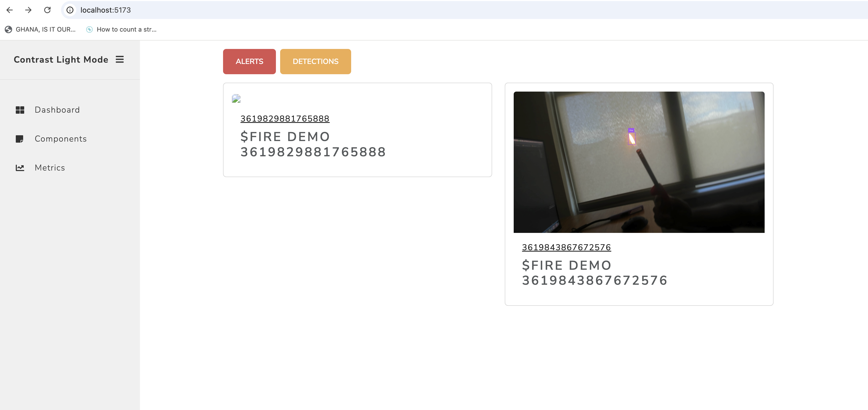Open Components in sidebar
This screenshot has width=868, height=410.
pos(61,139)
